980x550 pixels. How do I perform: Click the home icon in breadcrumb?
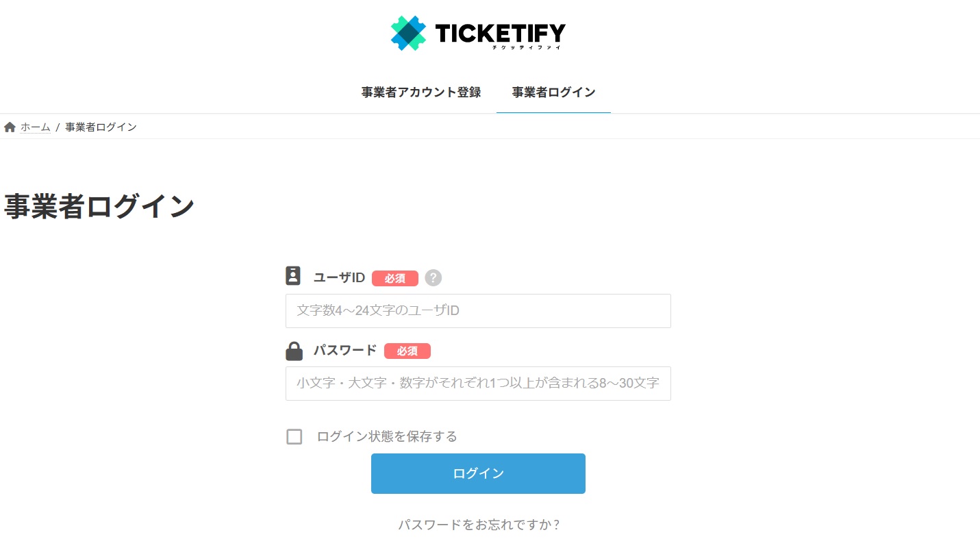point(10,127)
